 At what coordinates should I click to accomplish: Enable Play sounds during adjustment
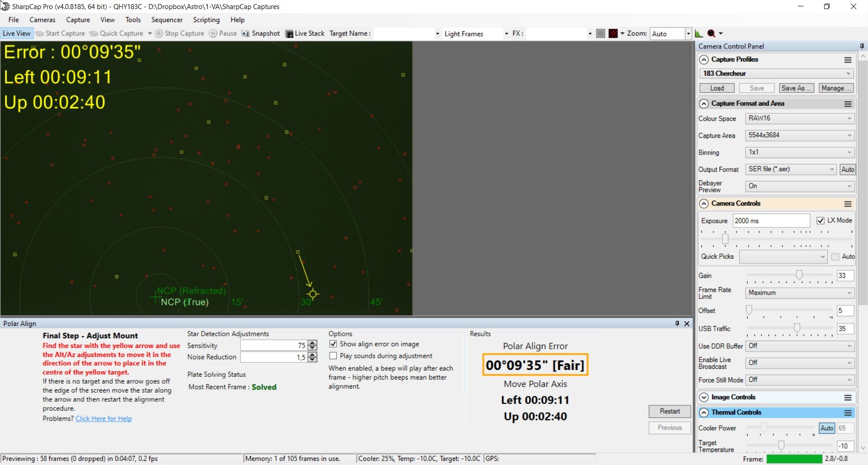pos(333,356)
